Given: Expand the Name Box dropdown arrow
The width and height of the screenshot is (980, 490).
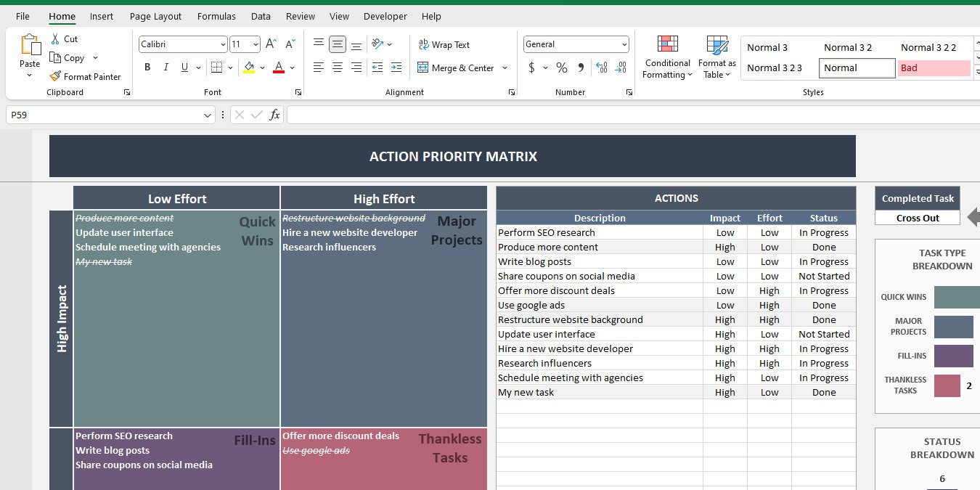Looking at the screenshot, I should (208, 115).
